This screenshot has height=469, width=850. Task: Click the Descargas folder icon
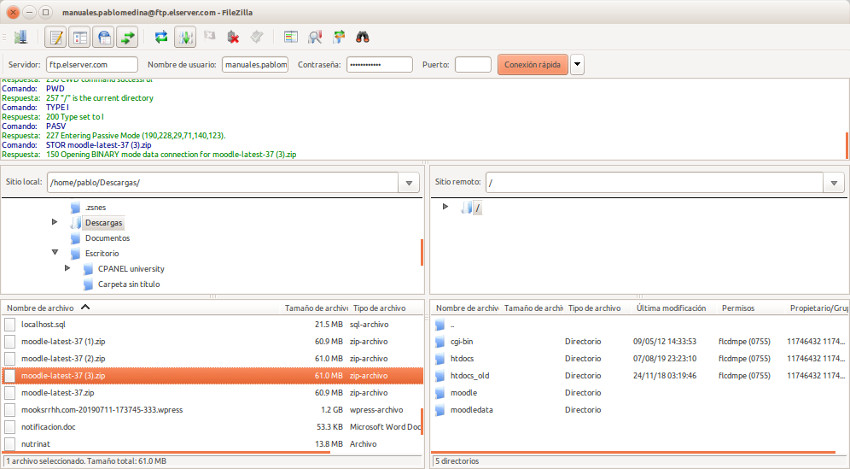75,223
